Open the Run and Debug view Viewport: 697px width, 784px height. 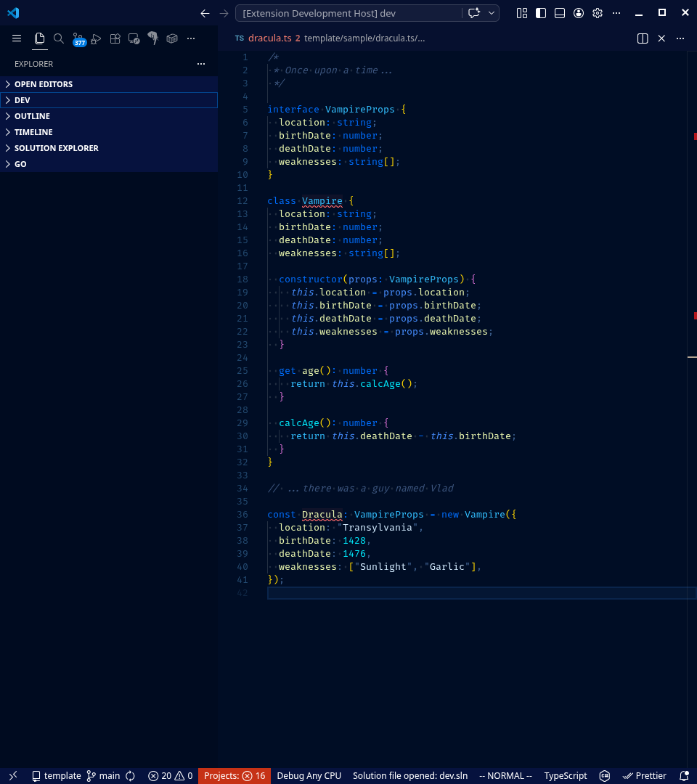96,38
